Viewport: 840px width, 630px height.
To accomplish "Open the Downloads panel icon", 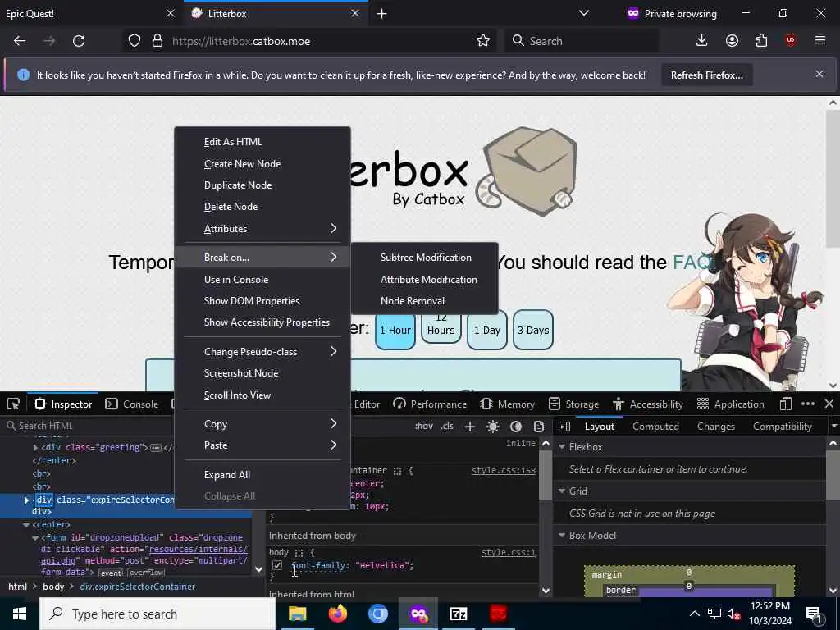I will pyautogui.click(x=701, y=41).
